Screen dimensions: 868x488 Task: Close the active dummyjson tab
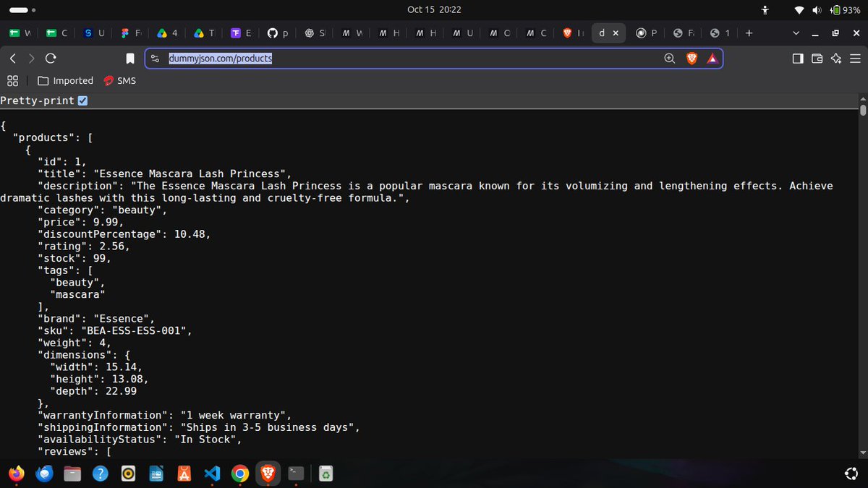click(616, 33)
